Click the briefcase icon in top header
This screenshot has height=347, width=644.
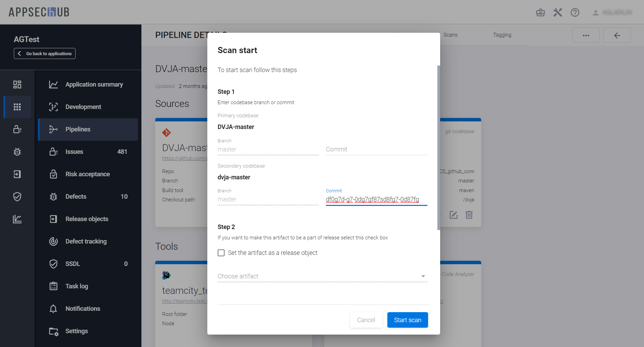pos(540,13)
